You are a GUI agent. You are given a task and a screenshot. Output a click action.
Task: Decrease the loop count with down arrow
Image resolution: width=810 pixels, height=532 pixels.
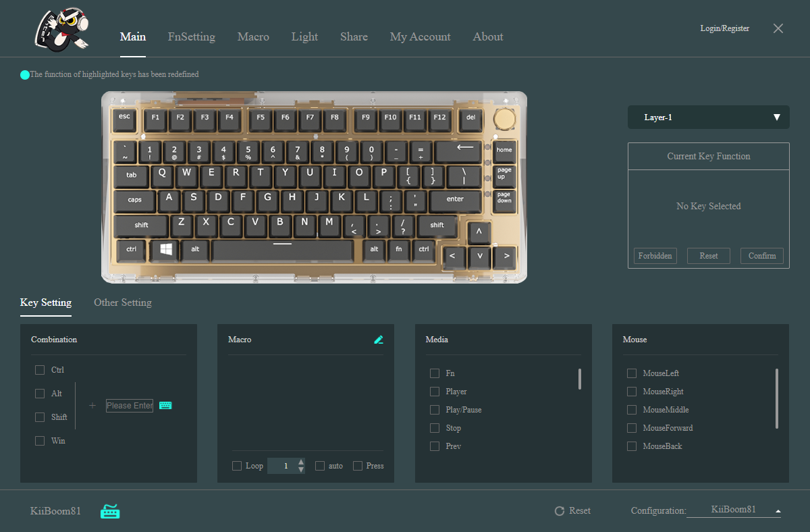click(x=301, y=470)
